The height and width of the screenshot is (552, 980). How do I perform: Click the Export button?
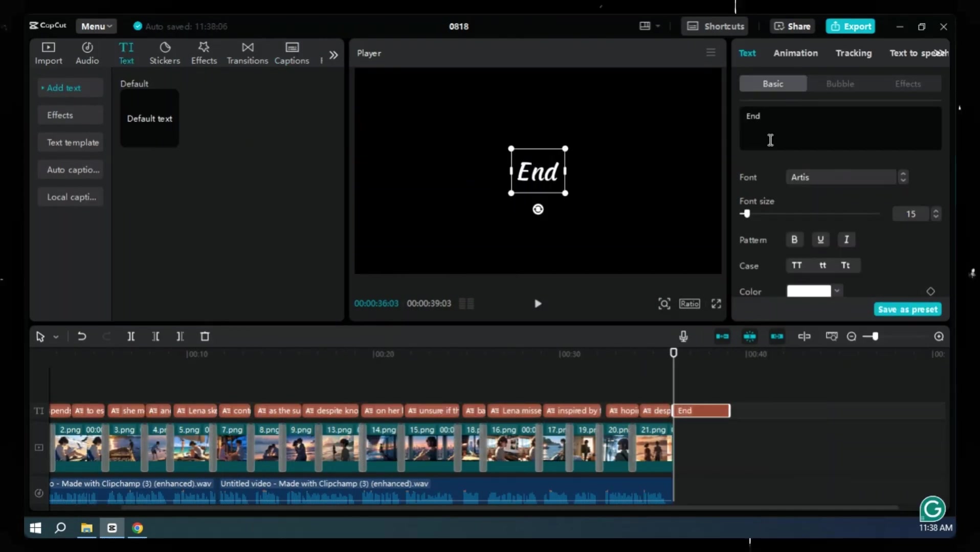[851, 26]
